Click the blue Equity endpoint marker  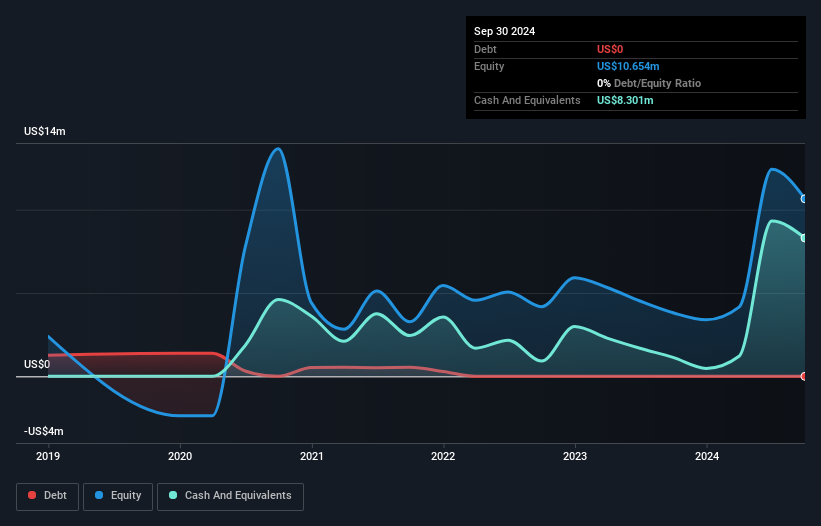click(x=804, y=199)
